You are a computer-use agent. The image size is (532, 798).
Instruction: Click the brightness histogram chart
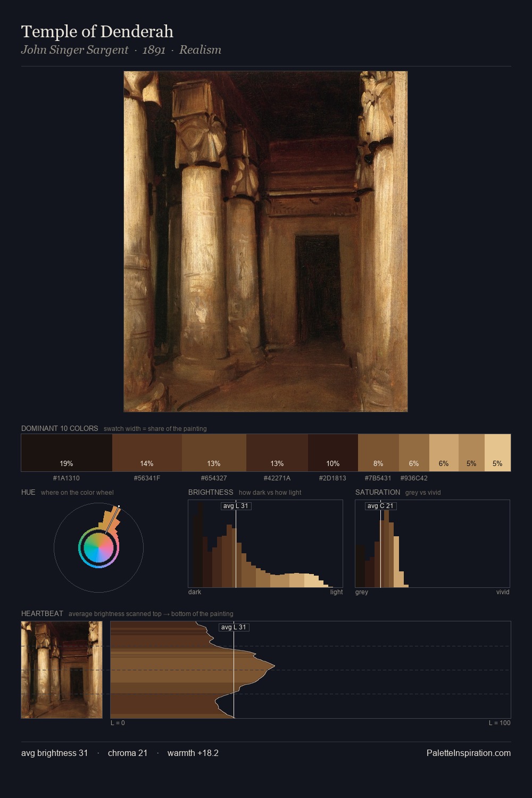(x=265, y=544)
